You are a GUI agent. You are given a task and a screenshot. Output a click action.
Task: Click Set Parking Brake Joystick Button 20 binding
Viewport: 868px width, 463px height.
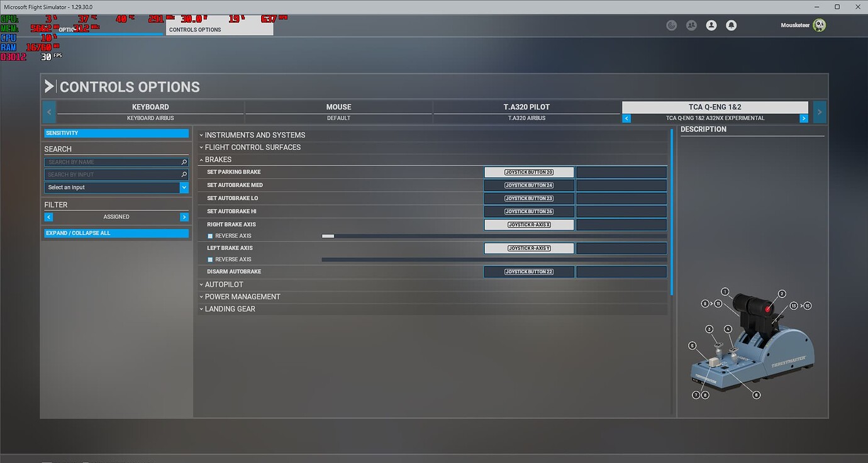click(x=529, y=172)
